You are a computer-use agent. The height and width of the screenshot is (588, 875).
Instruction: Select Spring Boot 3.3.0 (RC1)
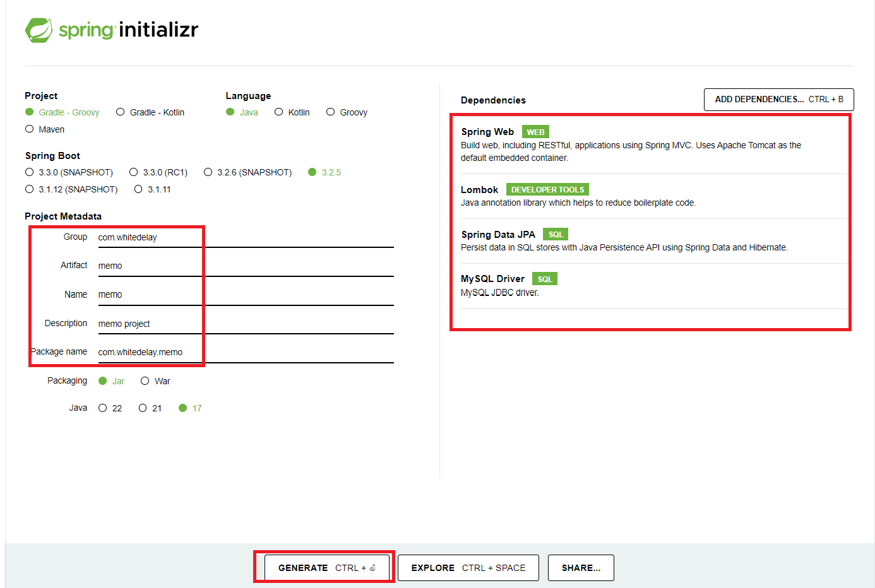pyautogui.click(x=158, y=172)
